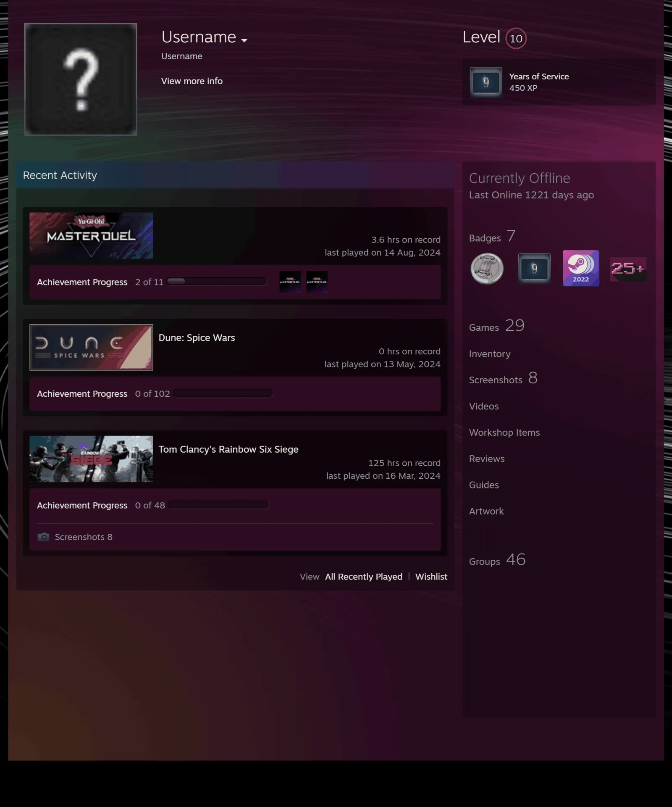Open the Dune: Spice Wars title link
Image resolution: width=672 pixels, height=807 pixels.
(197, 338)
